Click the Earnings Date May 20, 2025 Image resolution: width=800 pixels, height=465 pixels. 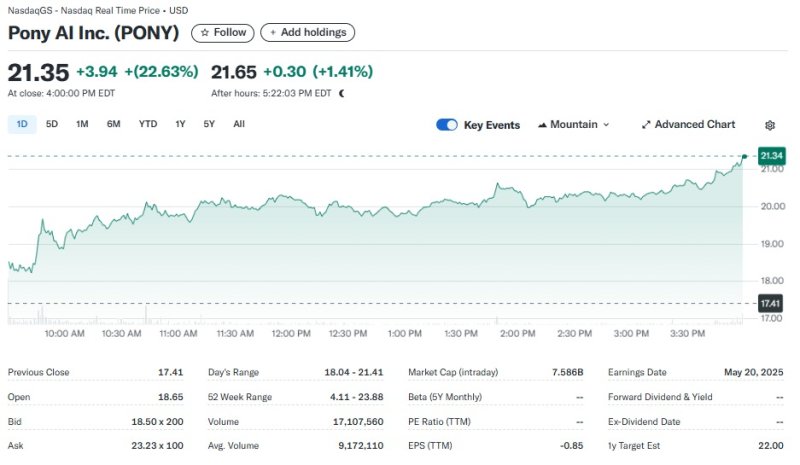pos(754,372)
